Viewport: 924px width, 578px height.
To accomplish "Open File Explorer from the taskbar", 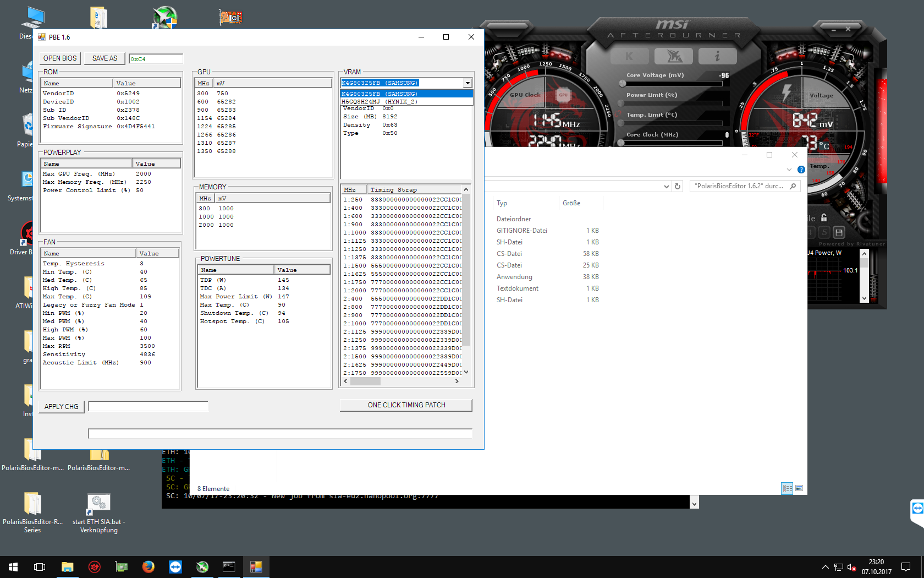I will click(x=67, y=567).
